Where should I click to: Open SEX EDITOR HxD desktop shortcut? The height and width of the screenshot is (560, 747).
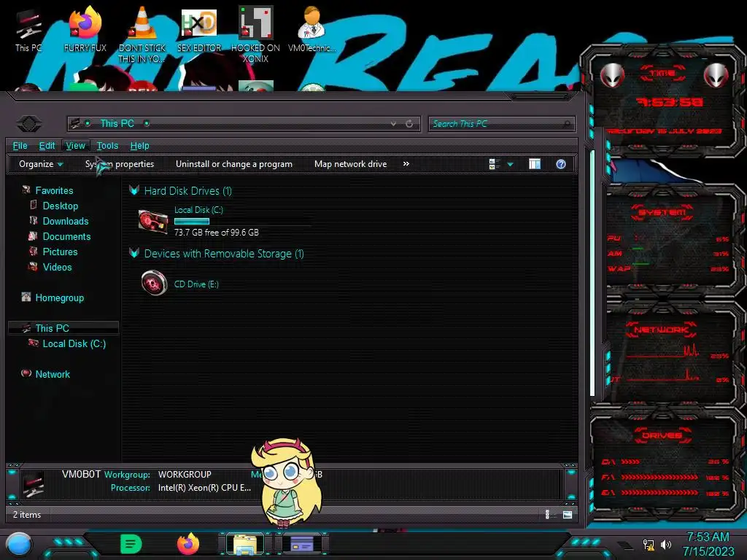(198, 29)
